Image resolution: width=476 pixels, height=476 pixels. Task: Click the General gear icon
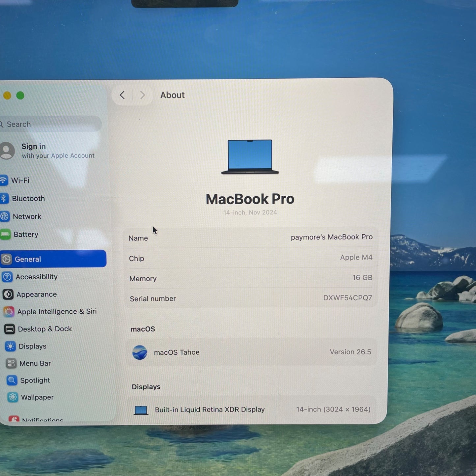(6, 259)
